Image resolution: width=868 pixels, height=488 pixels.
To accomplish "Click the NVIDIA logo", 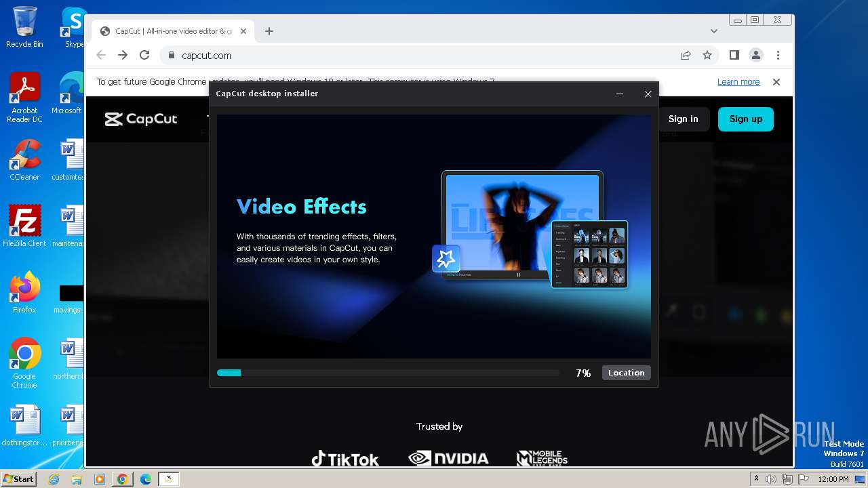I will pyautogui.click(x=448, y=459).
